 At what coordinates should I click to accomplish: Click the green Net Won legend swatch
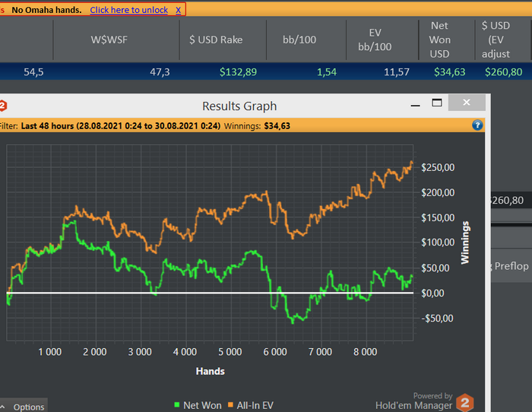click(x=176, y=404)
